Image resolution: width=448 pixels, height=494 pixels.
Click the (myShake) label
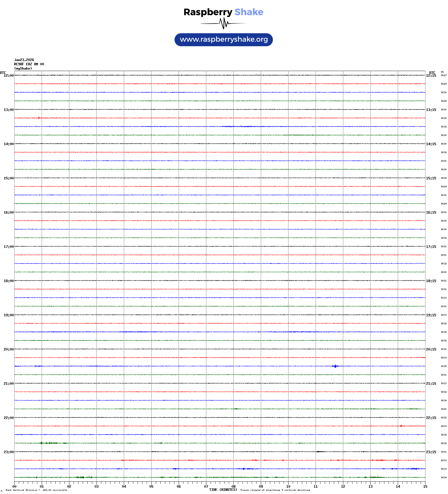tap(23, 68)
